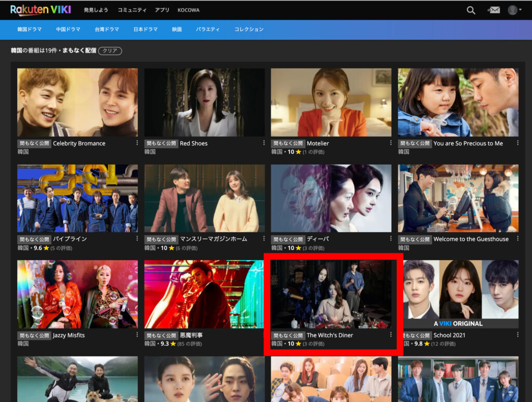Viewport: 532px width, 402px height.
Task: Click the Jazzy Misfits title link
Action: [69, 335]
